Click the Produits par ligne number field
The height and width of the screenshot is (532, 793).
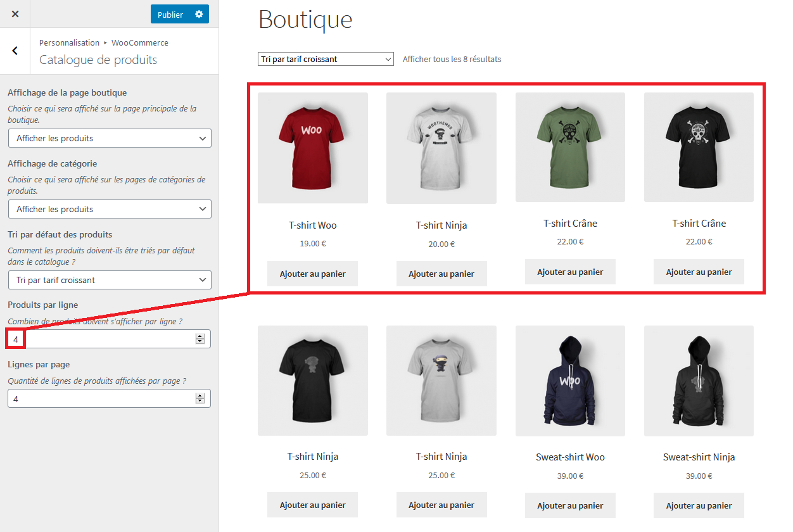(x=109, y=339)
